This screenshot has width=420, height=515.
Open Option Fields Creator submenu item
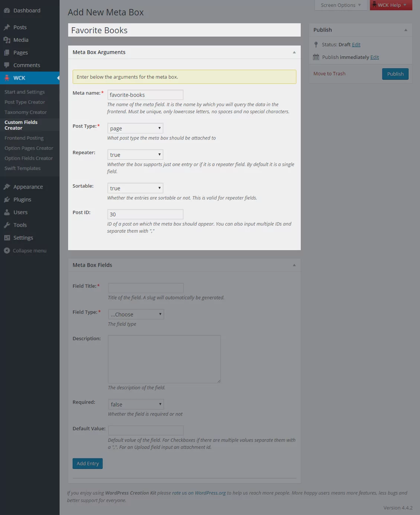tap(29, 158)
